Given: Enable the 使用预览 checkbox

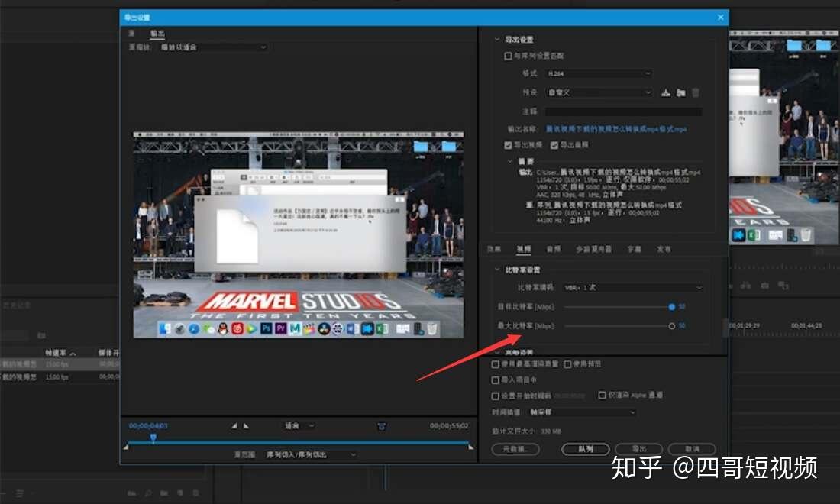Looking at the screenshot, I should pyautogui.click(x=567, y=364).
